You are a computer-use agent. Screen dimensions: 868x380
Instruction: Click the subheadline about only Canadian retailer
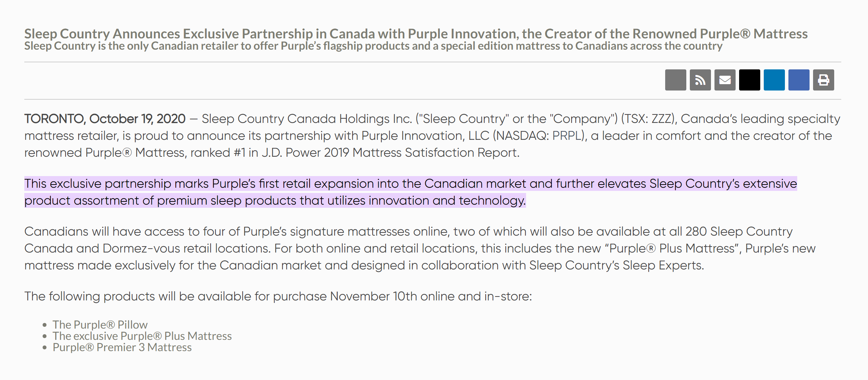(373, 46)
